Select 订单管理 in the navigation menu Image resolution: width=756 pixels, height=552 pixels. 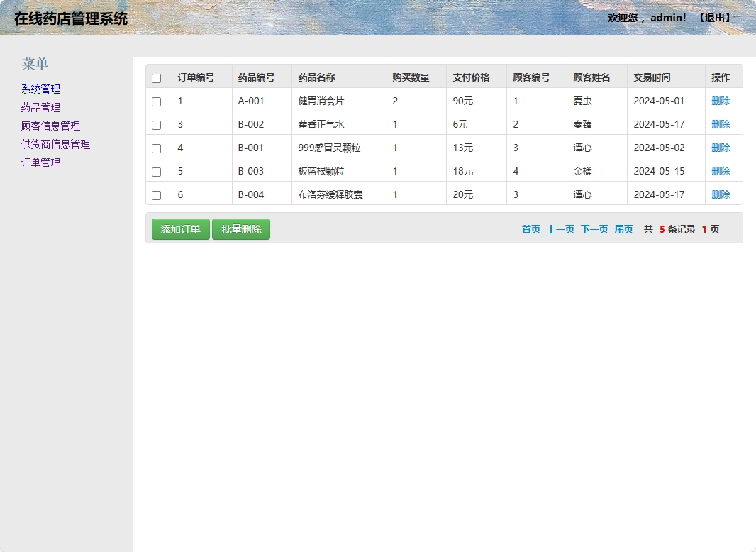(x=39, y=162)
